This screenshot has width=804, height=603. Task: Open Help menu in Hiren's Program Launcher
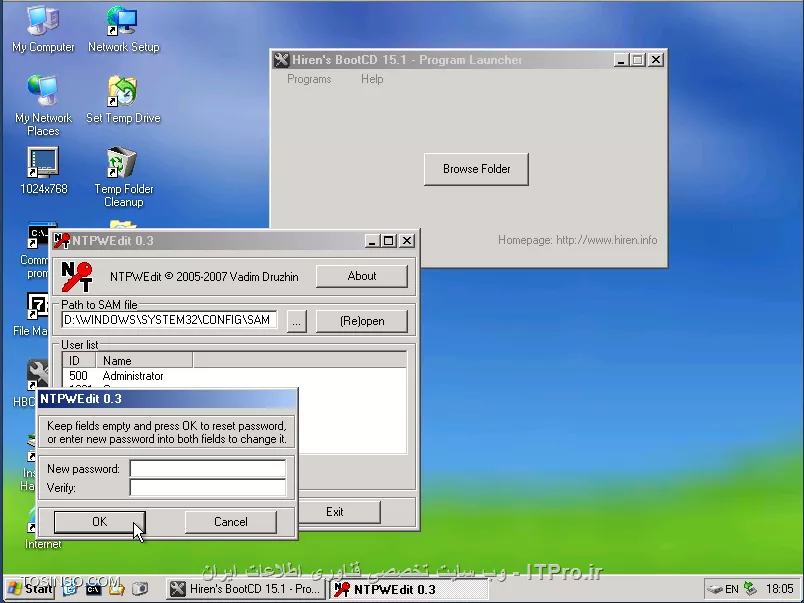(372, 79)
